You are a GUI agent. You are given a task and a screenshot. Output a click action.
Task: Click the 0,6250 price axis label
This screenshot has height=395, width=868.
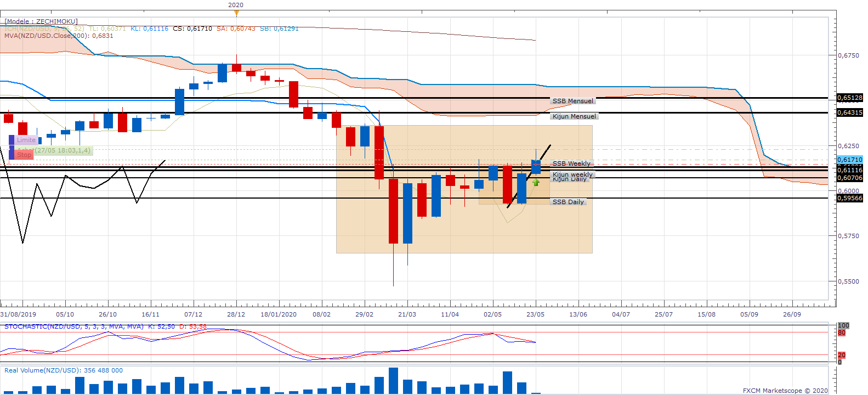click(848, 146)
